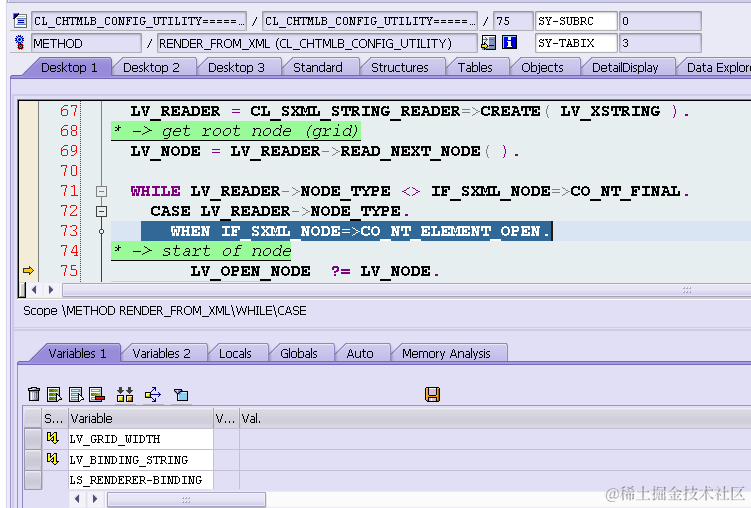Click the SY-TABIX label field
This screenshot has height=508, width=751.
pyautogui.click(x=576, y=43)
